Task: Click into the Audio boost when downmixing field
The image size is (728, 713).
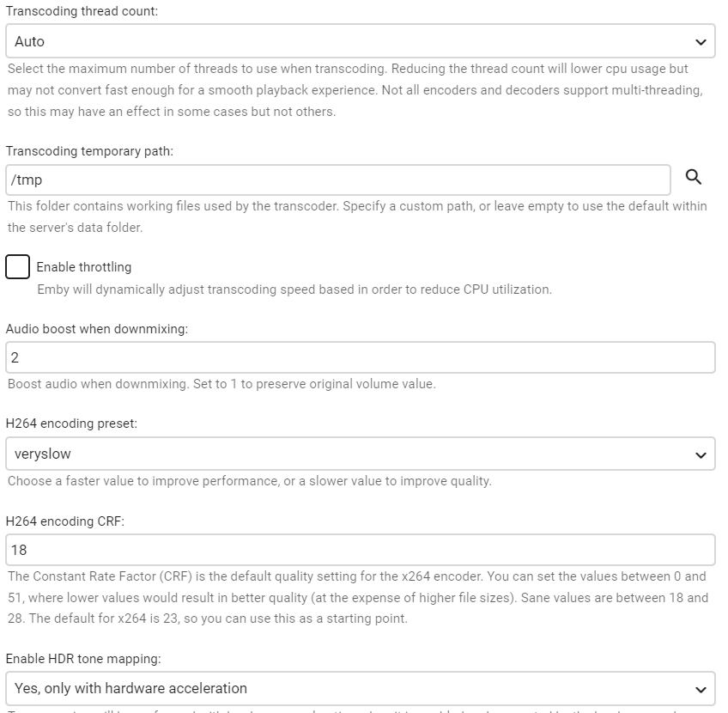Action: click(x=360, y=357)
